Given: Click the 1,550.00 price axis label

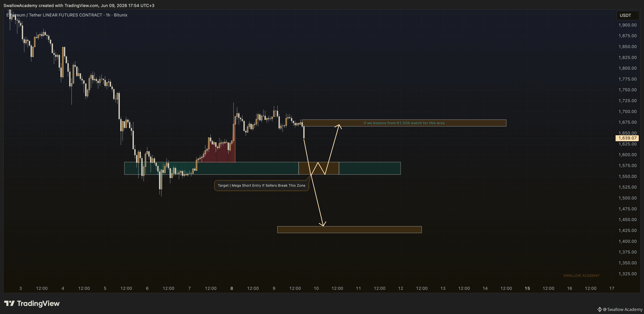Looking at the screenshot, I should pos(628,176).
